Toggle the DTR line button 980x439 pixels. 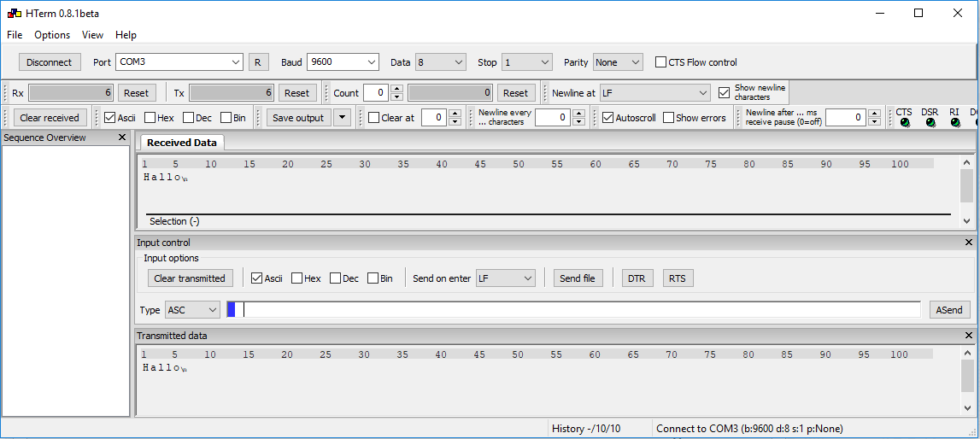tap(637, 278)
